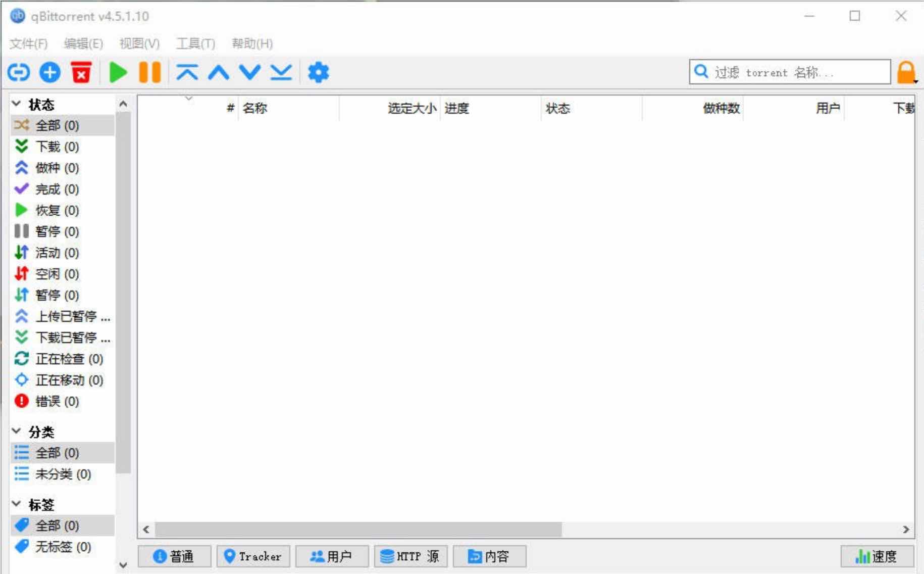Select the 无标签 (0) tag filter
The width and height of the screenshot is (924, 574).
coord(63,547)
